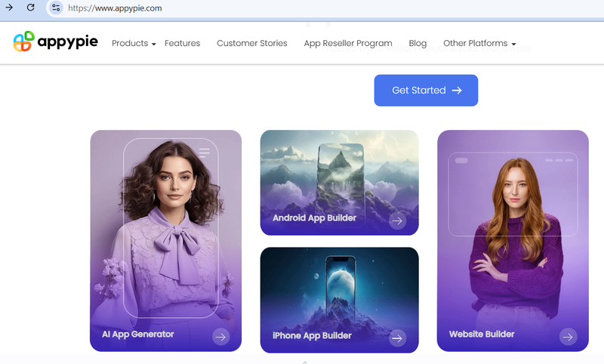Select the Android mountain phone thumbnail
604x364 pixels.
point(341,181)
